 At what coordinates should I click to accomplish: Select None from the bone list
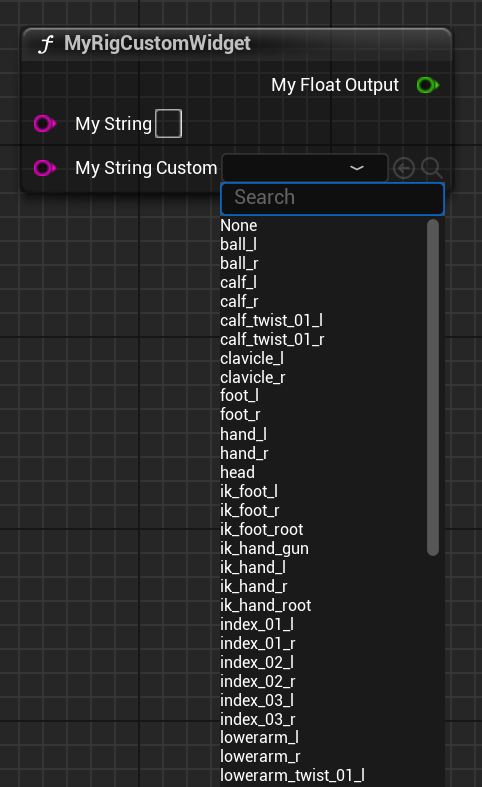(238, 225)
